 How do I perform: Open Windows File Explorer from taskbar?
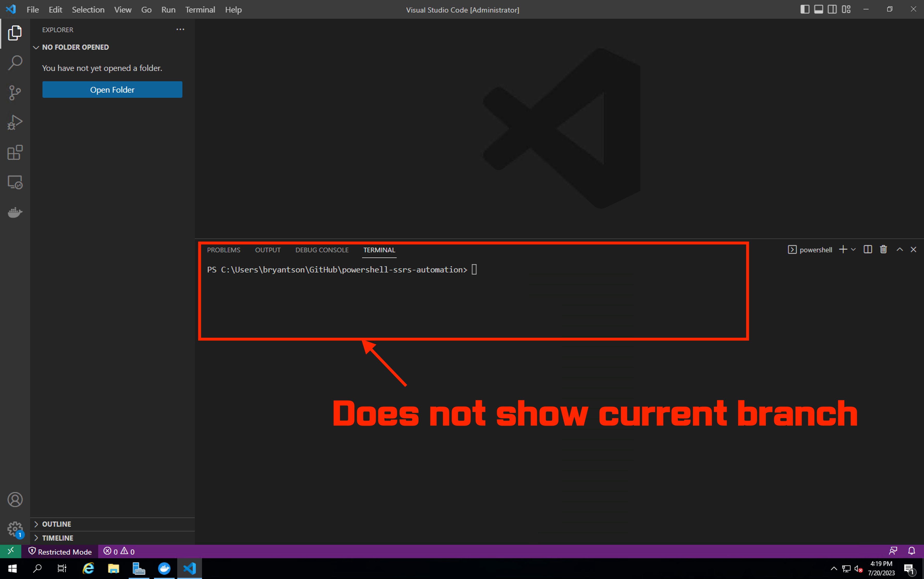[x=113, y=568]
